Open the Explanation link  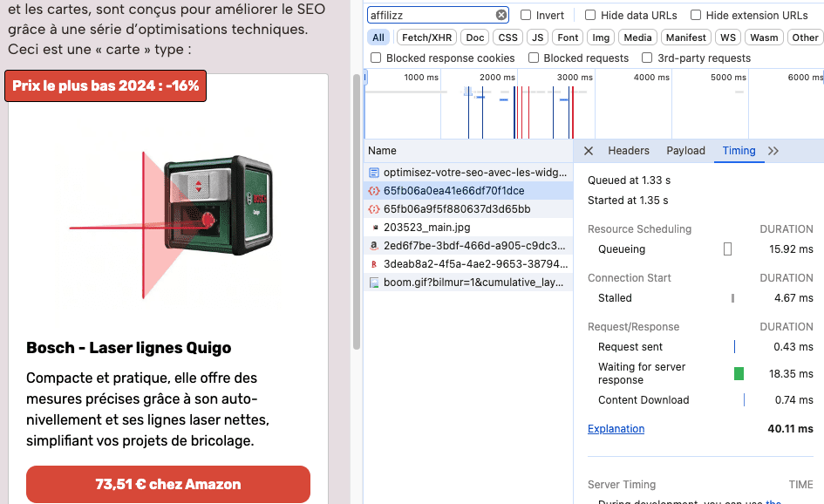click(616, 429)
